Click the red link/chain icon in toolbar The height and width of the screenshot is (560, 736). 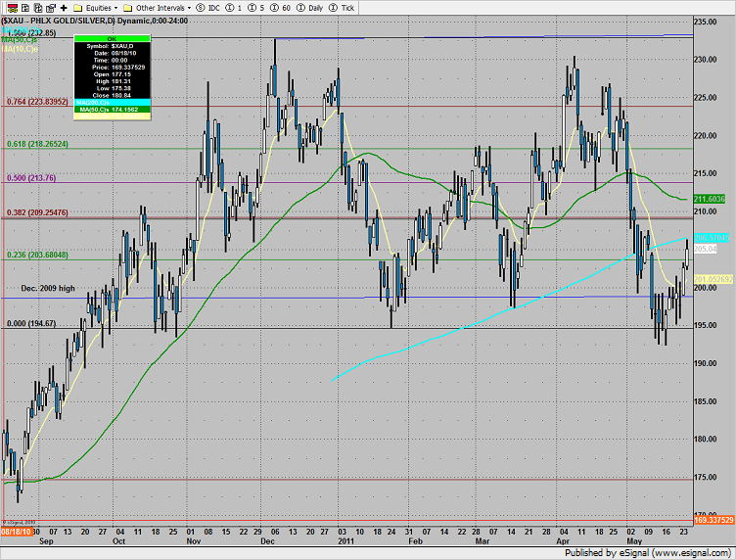pos(13,8)
